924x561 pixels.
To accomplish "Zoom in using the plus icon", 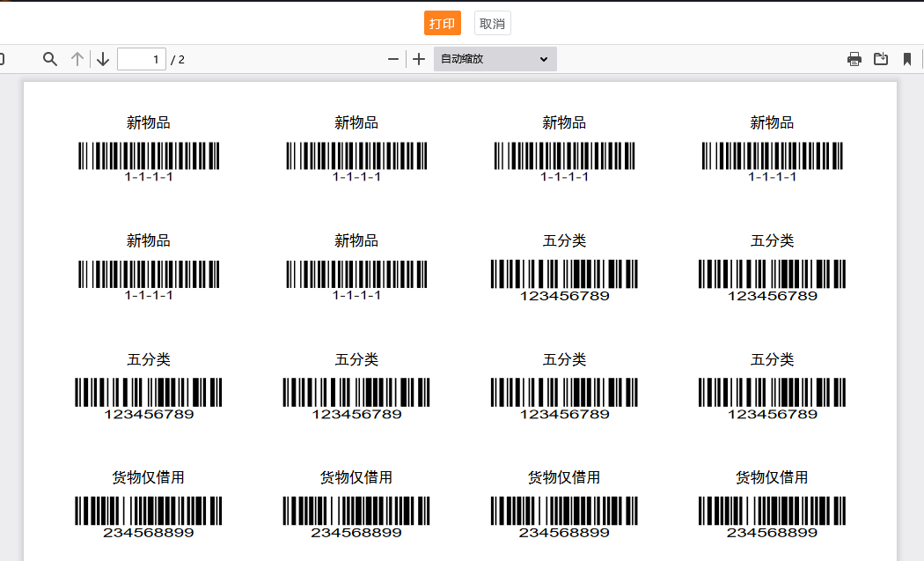I will tap(419, 59).
